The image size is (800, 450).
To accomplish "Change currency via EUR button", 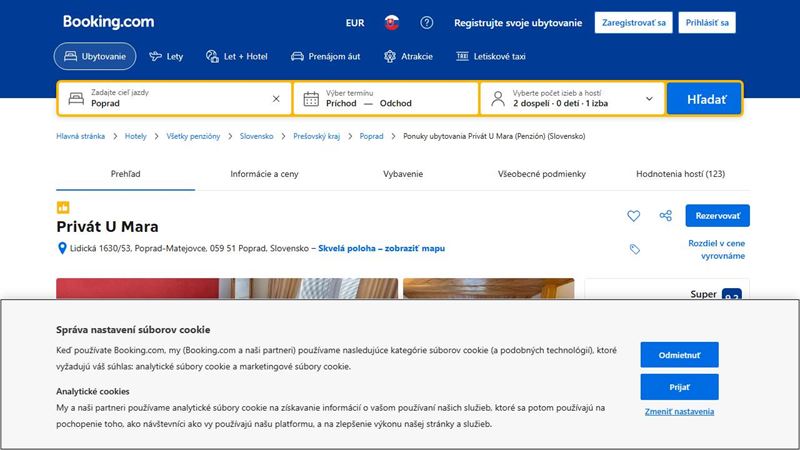I will click(x=355, y=23).
